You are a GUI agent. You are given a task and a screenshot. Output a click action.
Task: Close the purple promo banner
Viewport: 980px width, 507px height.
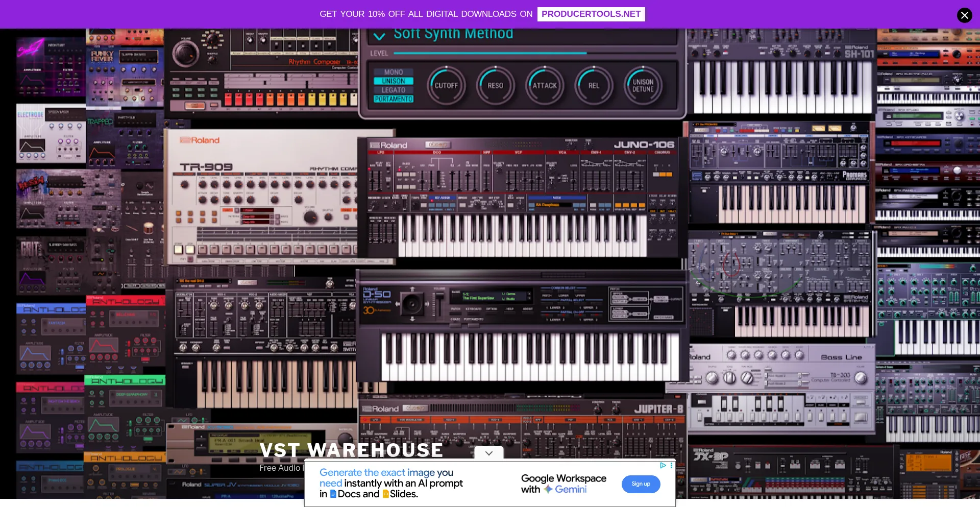(964, 15)
